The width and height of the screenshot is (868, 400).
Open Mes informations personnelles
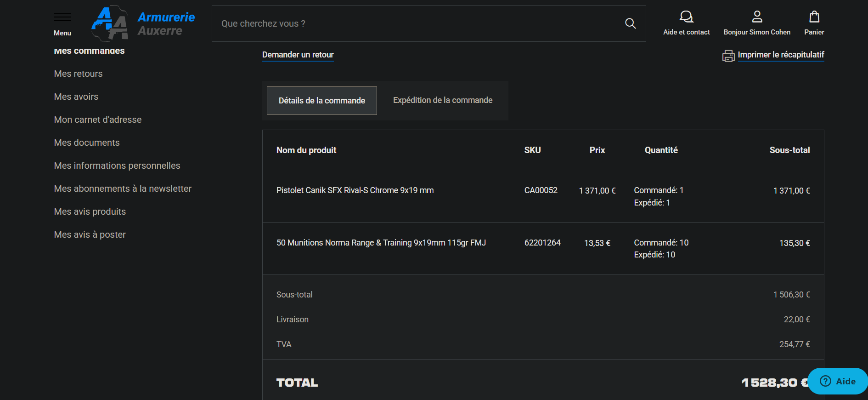117,166
